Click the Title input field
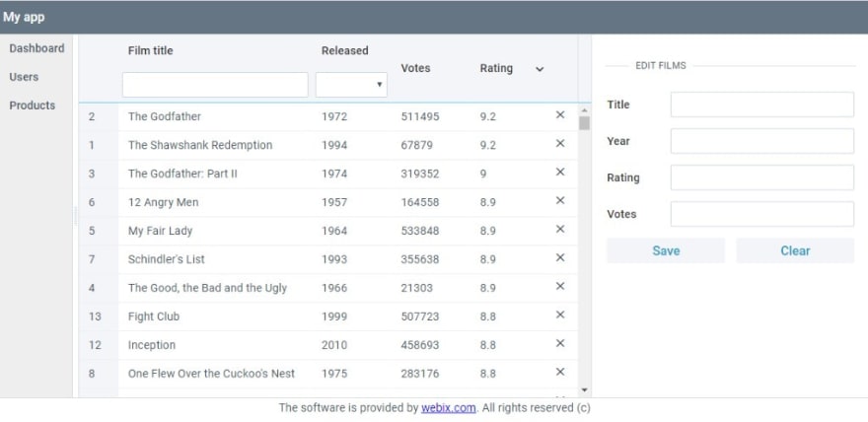This screenshot has width=868, height=422. click(x=761, y=105)
